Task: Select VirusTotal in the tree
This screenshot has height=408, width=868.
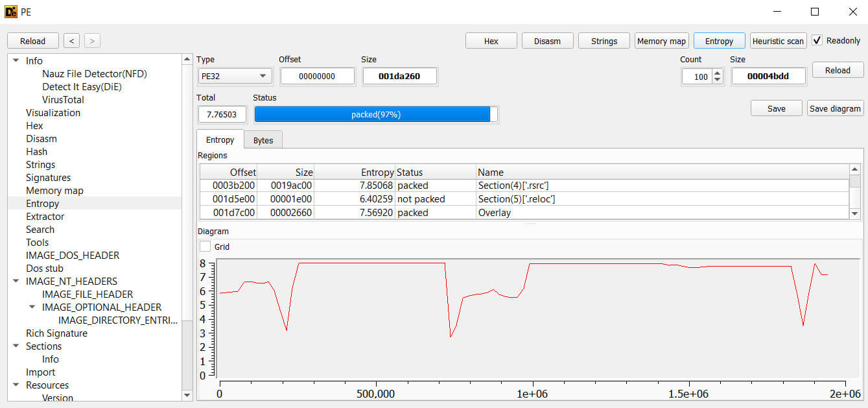Action: click(63, 100)
